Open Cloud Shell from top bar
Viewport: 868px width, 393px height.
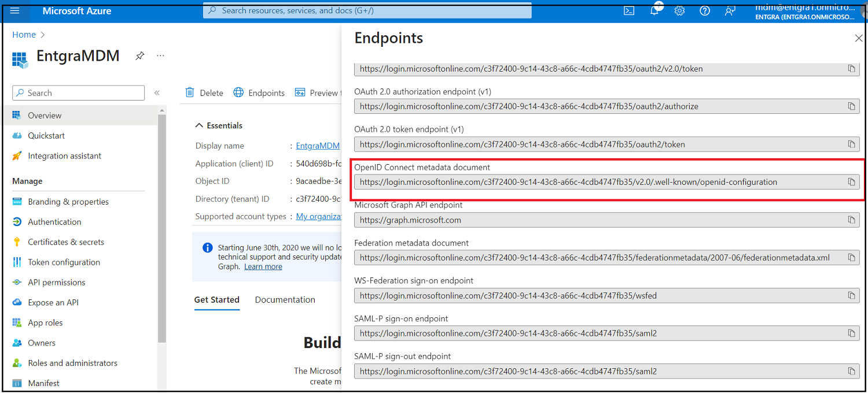(629, 11)
